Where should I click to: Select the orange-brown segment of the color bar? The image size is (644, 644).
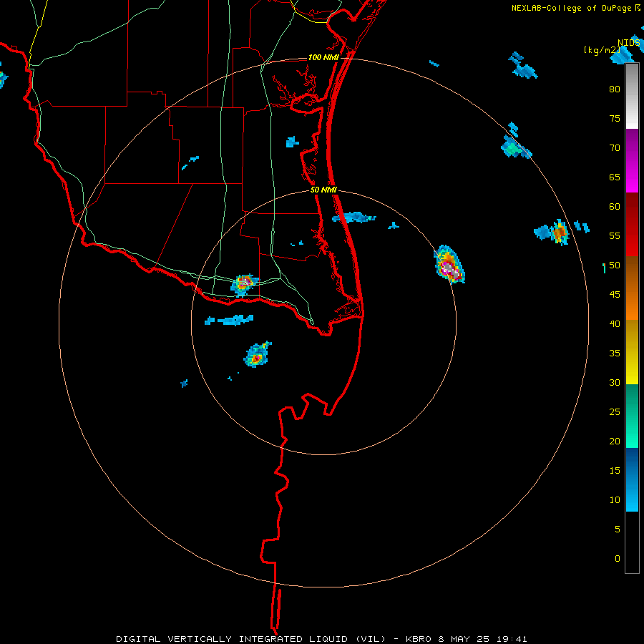coord(632,288)
